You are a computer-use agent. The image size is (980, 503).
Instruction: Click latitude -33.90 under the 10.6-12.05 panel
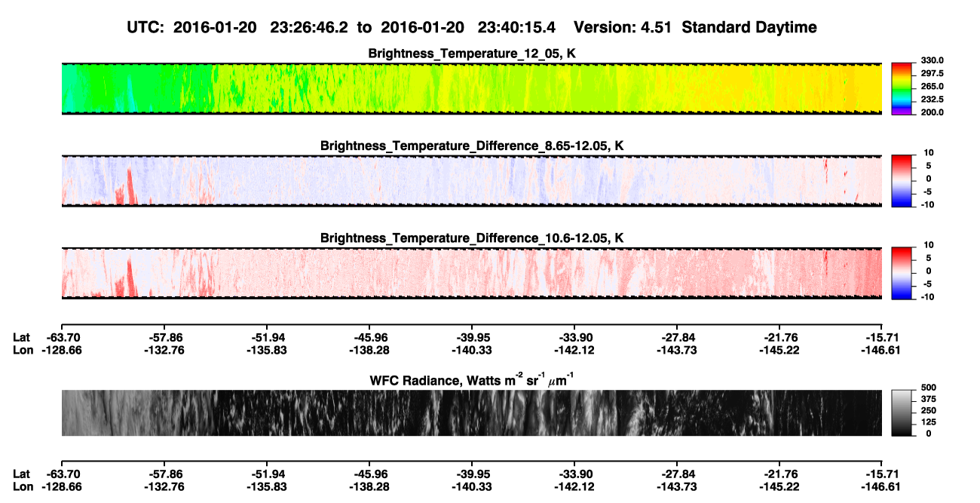(x=574, y=337)
